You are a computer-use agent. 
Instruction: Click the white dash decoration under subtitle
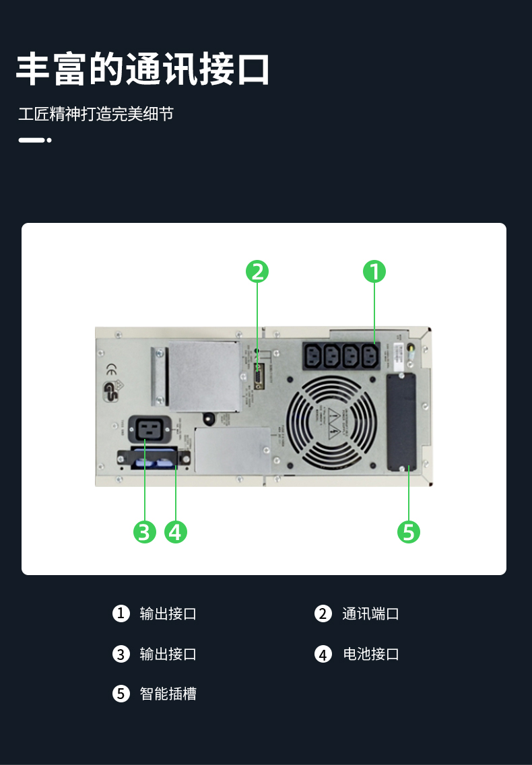coord(34,140)
